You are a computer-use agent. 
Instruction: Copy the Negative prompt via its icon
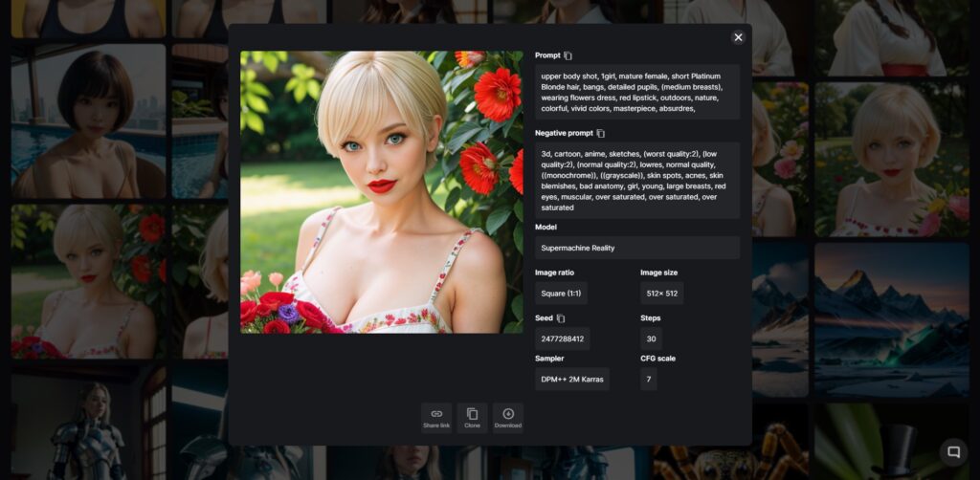(x=600, y=134)
